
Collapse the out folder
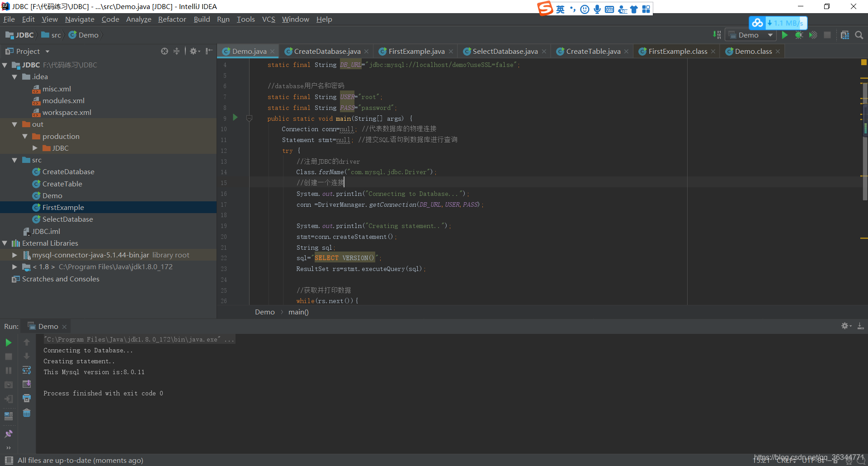pyautogui.click(x=15, y=124)
